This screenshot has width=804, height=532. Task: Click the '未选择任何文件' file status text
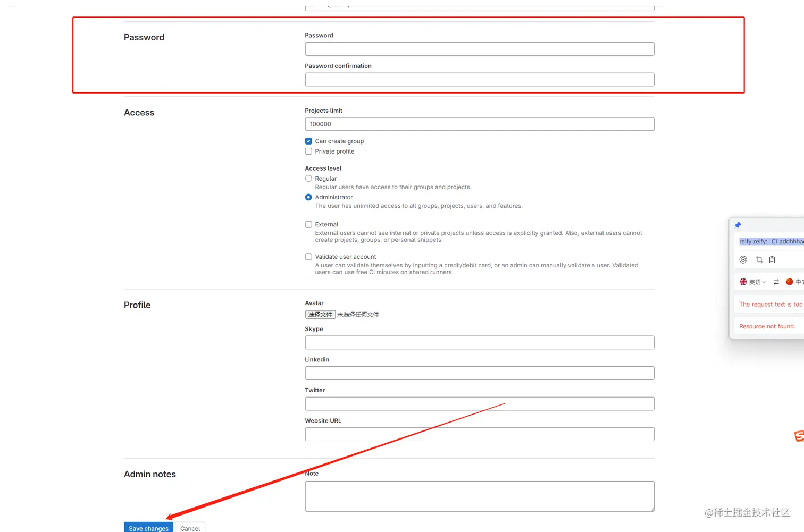click(x=358, y=315)
